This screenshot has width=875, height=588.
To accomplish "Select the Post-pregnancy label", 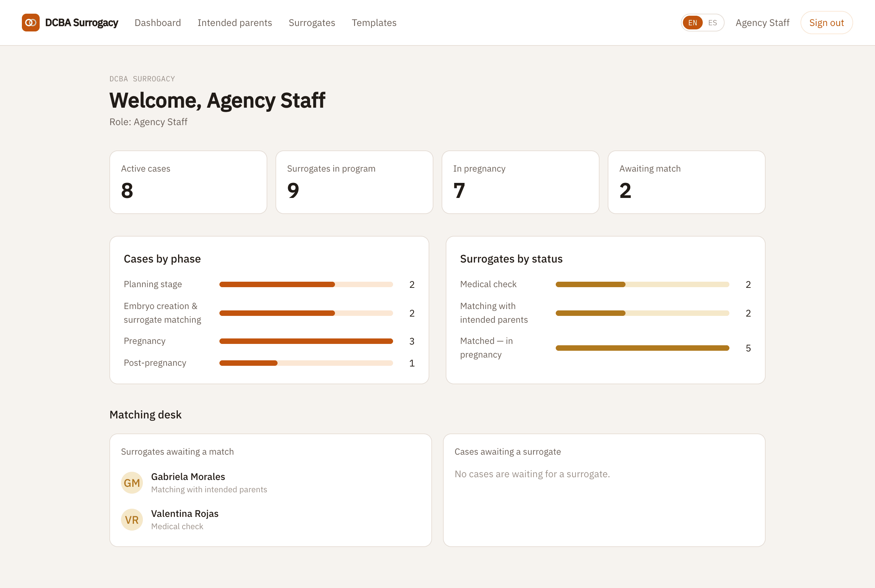I will 155,363.
